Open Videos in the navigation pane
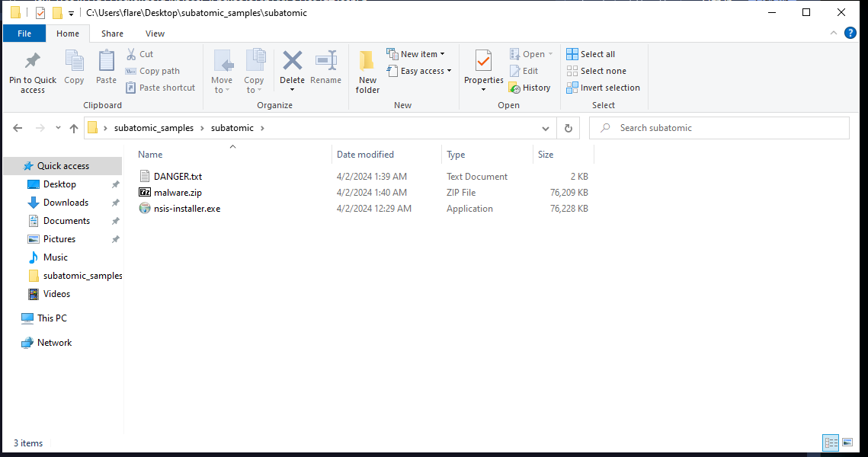 (x=56, y=294)
